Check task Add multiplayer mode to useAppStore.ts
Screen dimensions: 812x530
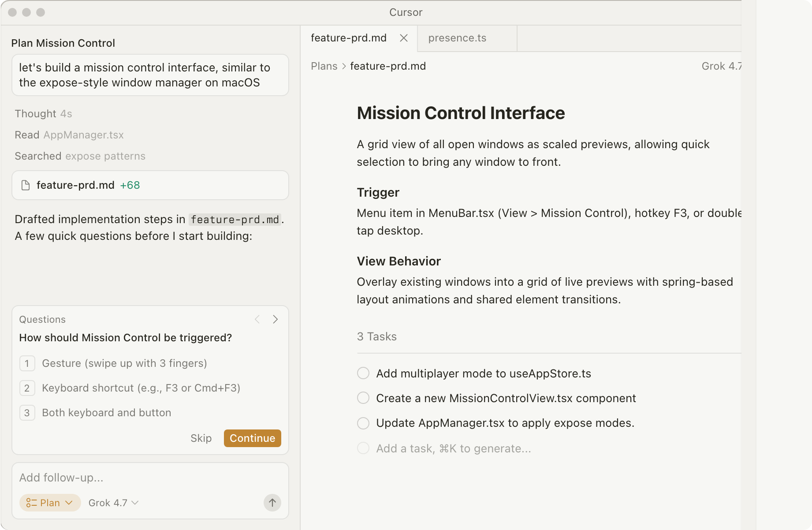[363, 373]
